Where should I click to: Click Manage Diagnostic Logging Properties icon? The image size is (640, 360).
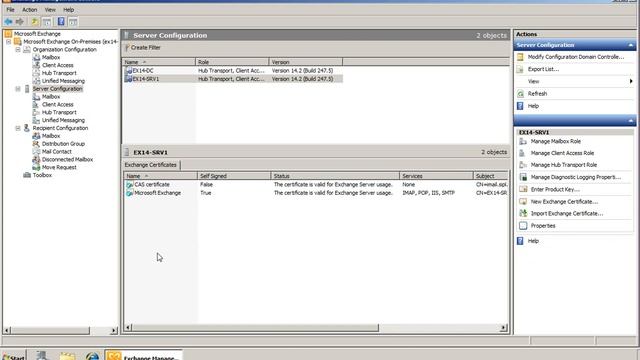523,177
